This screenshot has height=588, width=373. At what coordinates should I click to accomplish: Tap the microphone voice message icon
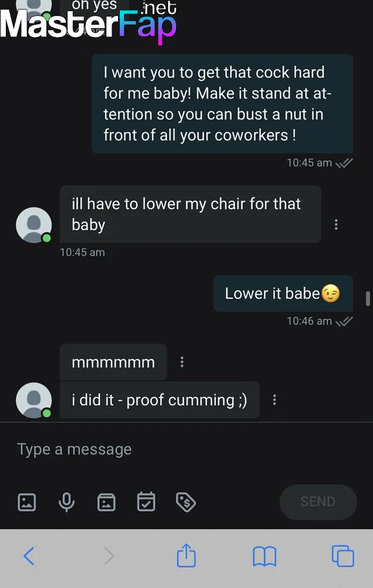(x=66, y=502)
